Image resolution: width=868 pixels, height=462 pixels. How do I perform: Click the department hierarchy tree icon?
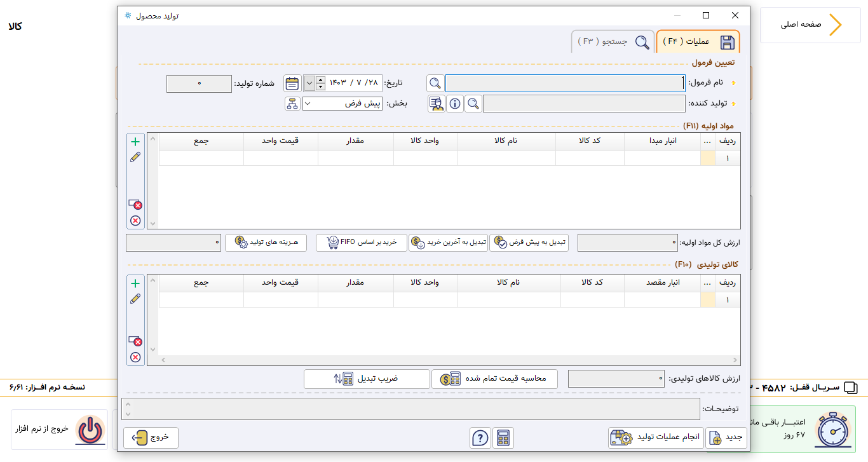(x=292, y=104)
